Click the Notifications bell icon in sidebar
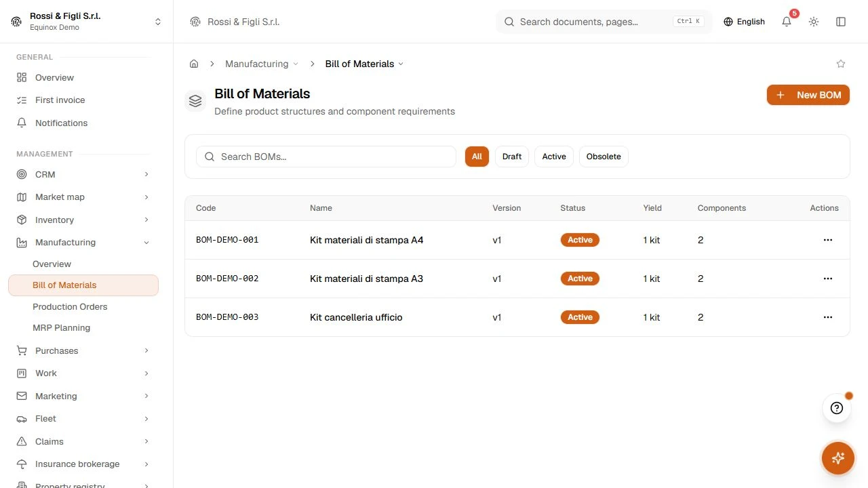Image resolution: width=868 pixels, height=488 pixels. (22, 123)
